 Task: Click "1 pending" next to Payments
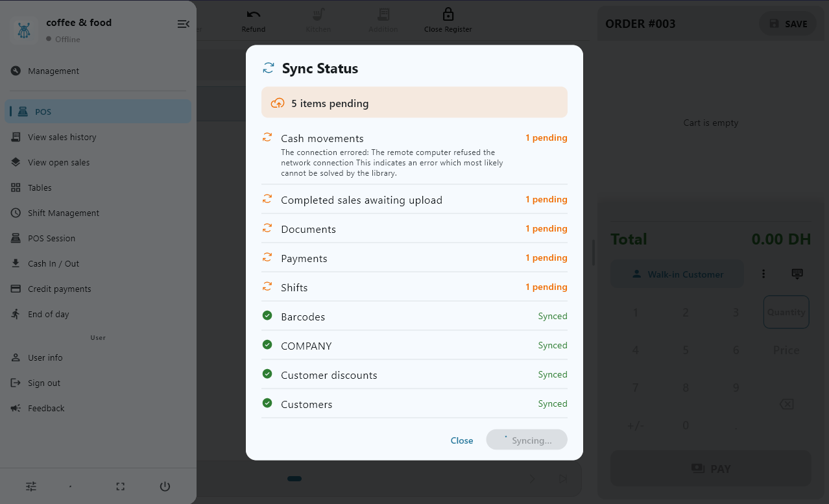point(546,258)
